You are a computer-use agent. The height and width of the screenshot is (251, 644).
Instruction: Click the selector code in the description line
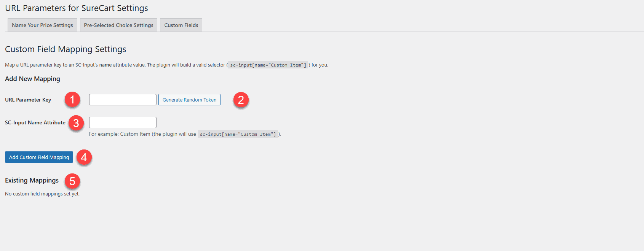[x=268, y=65]
